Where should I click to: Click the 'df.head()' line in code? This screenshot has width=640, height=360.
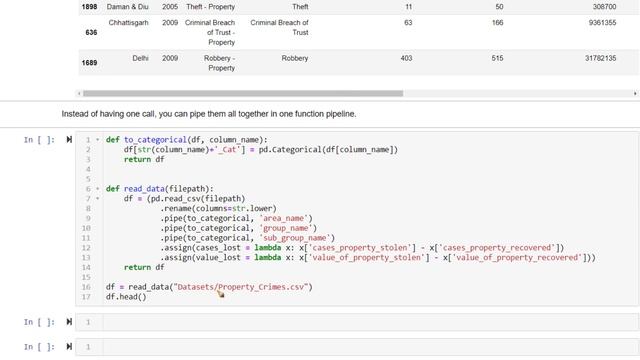tap(126, 297)
